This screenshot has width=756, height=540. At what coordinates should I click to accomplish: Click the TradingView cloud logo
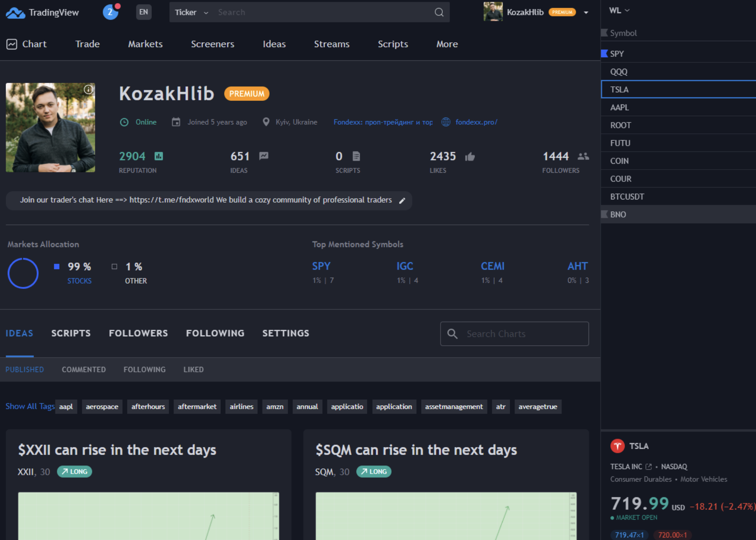15,13
